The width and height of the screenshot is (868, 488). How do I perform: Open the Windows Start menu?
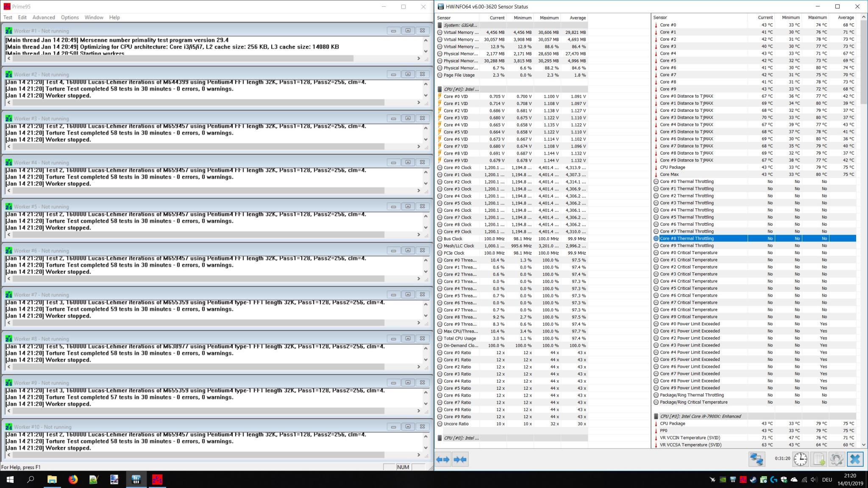10,480
